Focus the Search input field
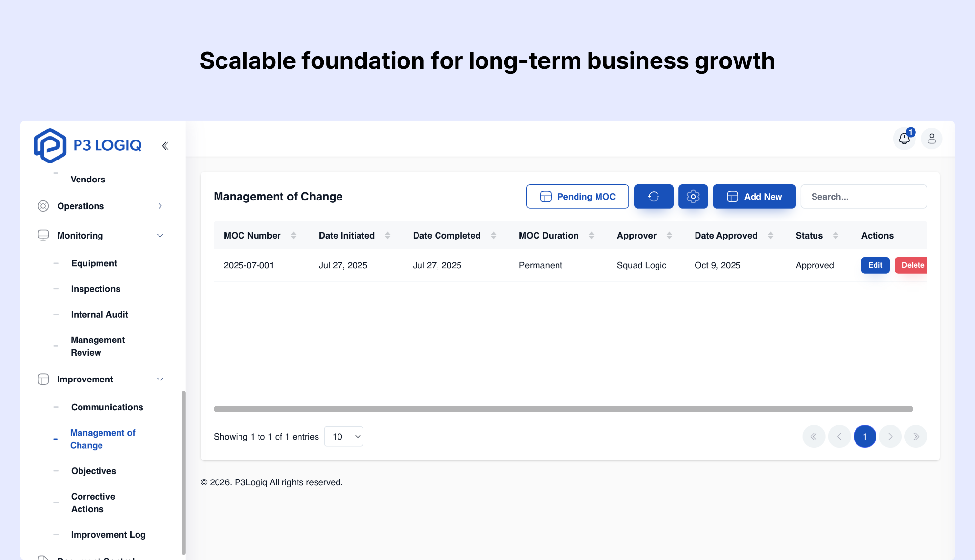 point(864,197)
